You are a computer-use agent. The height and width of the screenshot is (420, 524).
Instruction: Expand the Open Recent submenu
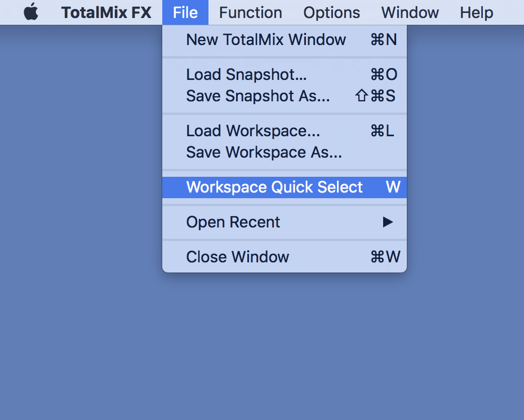(233, 222)
